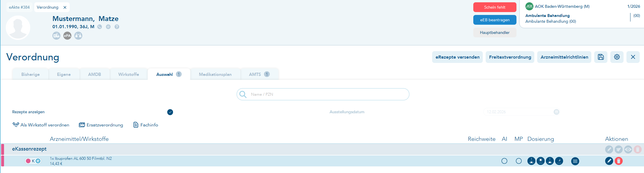Open the dosage list menu for Ibuprofen
This screenshot has height=173, width=644.
[x=575, y=161]
